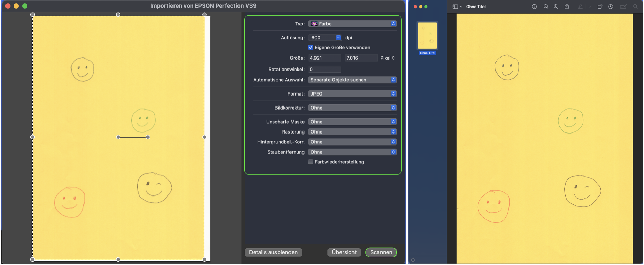Open the Rasterung dropdown

(352, 132)
